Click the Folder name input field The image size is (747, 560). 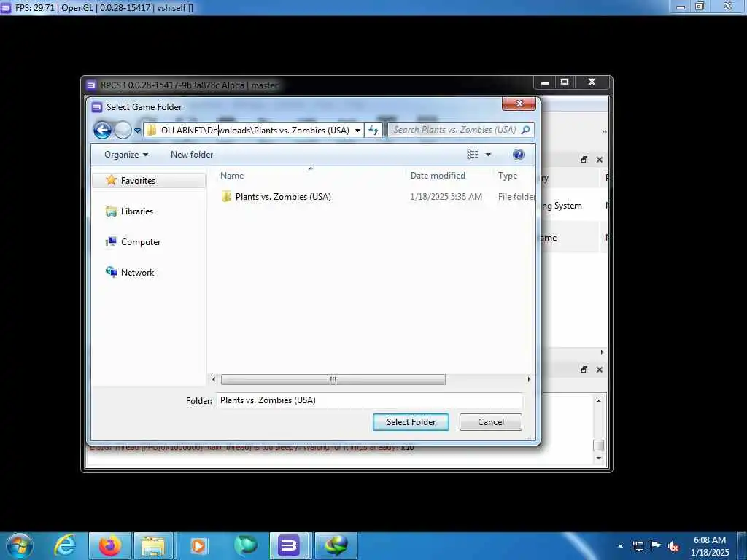[369, 400]
